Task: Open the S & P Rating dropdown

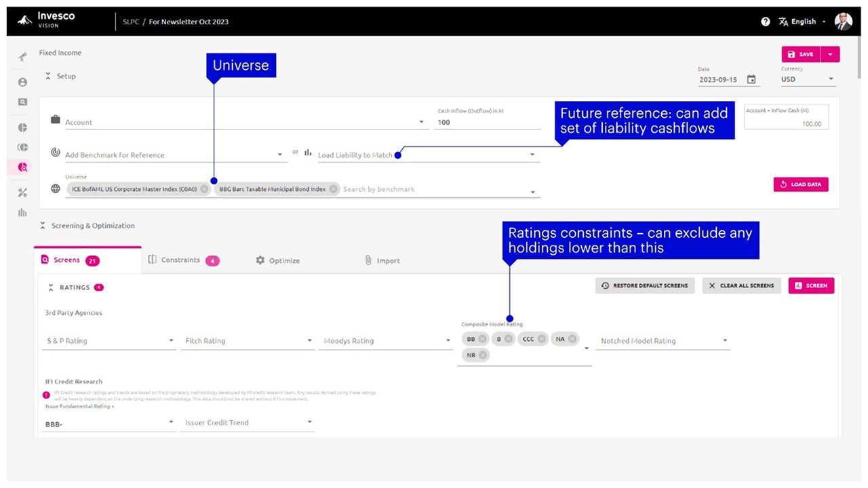Action: point(110,341)
